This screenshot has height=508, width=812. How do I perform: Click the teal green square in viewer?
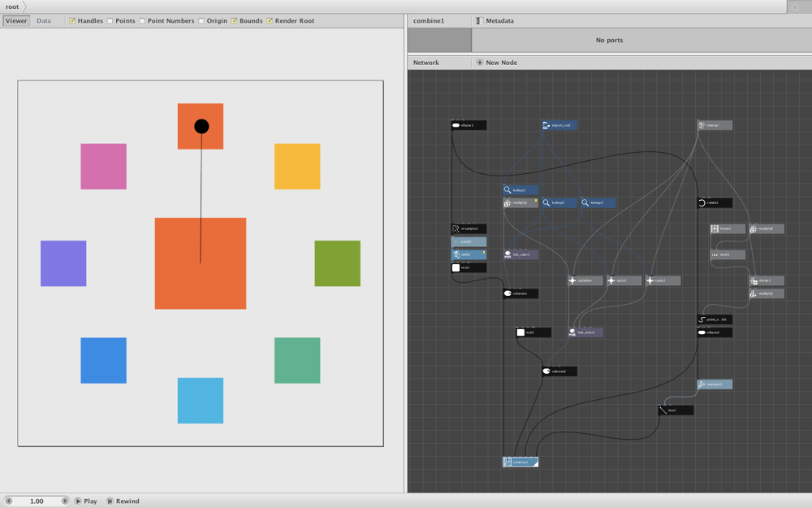coord(297,360)
